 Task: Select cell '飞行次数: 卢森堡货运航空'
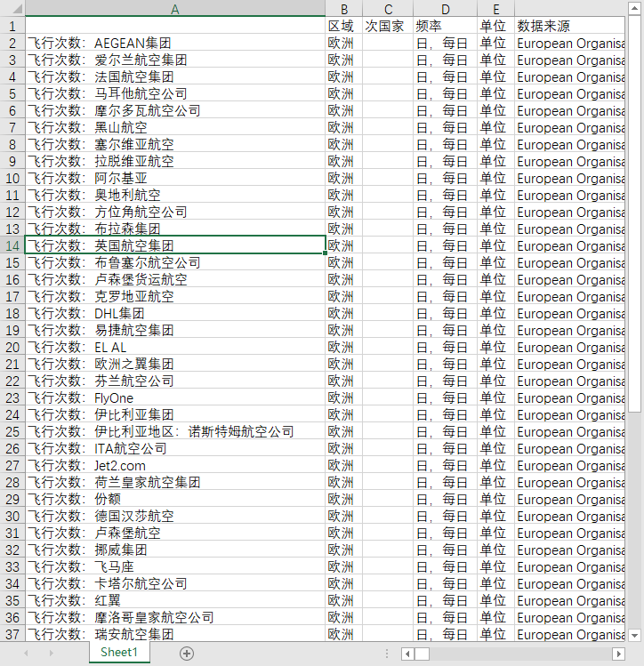coord(175,279)
